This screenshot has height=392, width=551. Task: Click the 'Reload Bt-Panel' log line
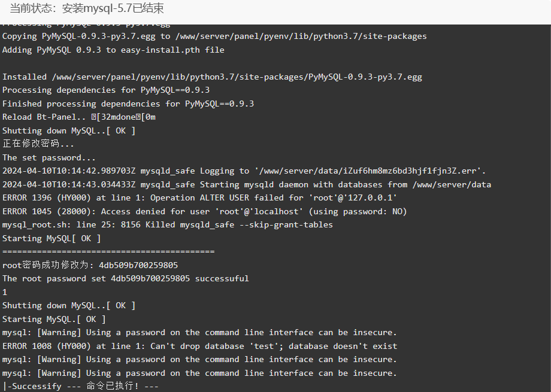[x=79, y=117]
